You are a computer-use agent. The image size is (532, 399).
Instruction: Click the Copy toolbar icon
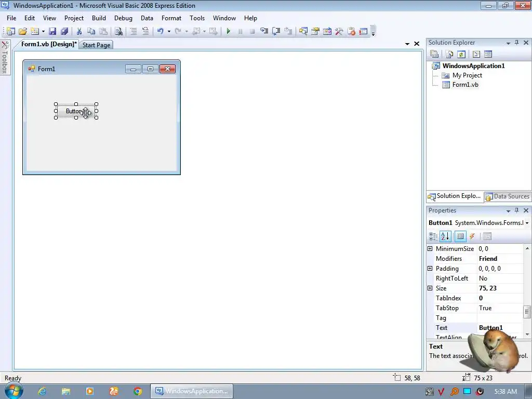click(91, 31)
